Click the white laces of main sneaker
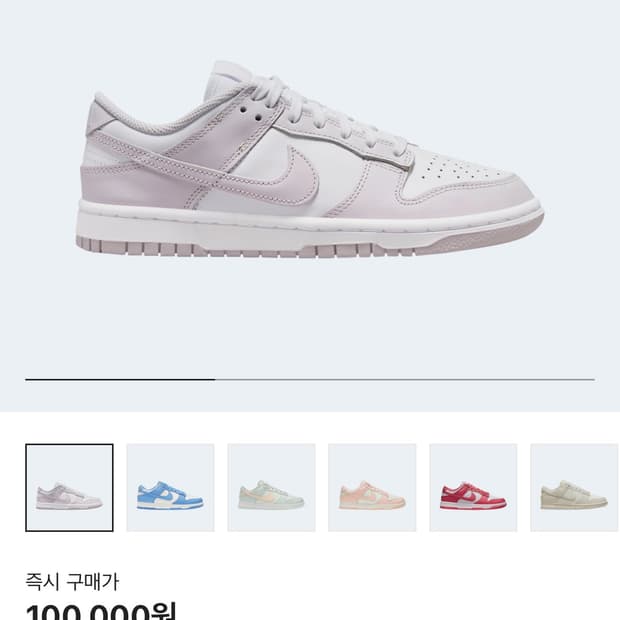 [x=316, y=109]
